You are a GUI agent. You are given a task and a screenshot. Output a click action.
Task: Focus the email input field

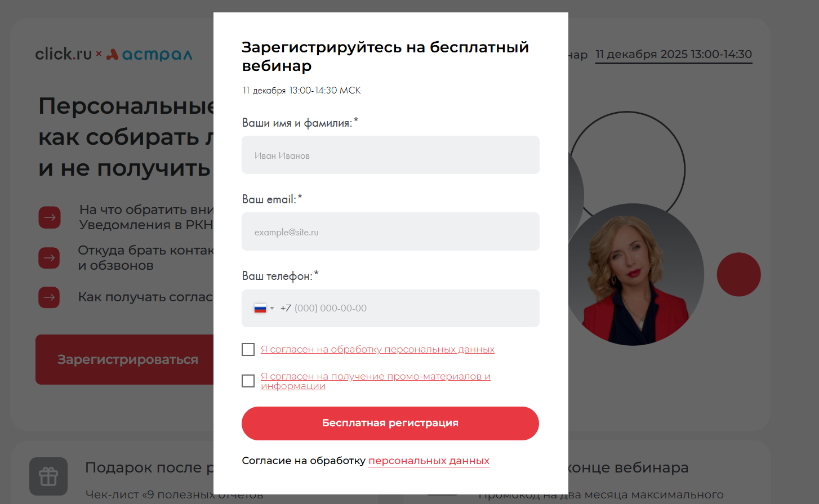pos(390,232)
